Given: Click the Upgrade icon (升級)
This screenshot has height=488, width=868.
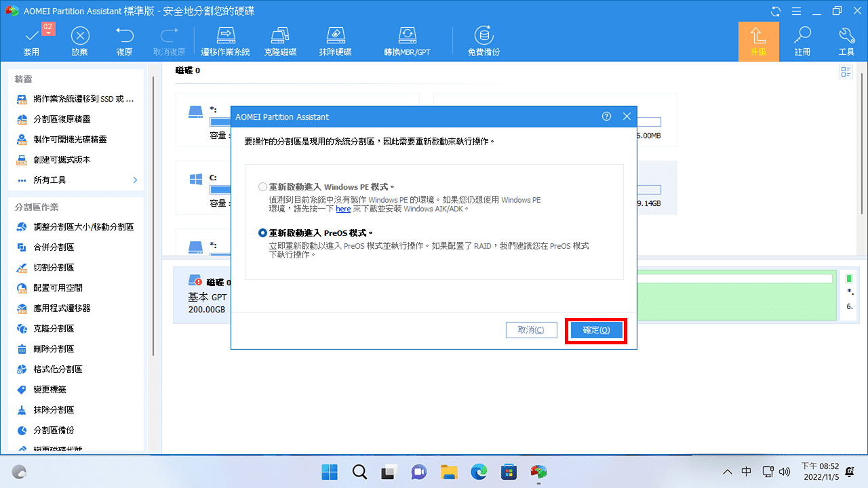Looking at the screenshot, I should point(758,41).
